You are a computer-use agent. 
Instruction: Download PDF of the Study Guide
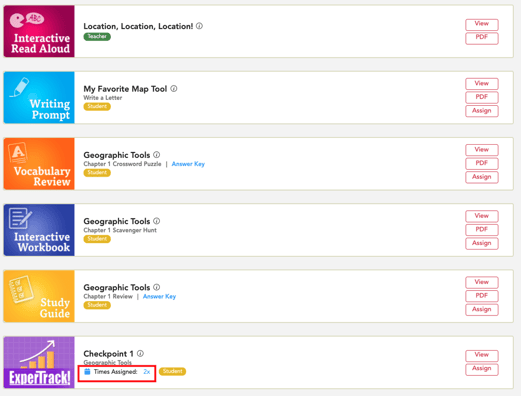coord(482,296)
